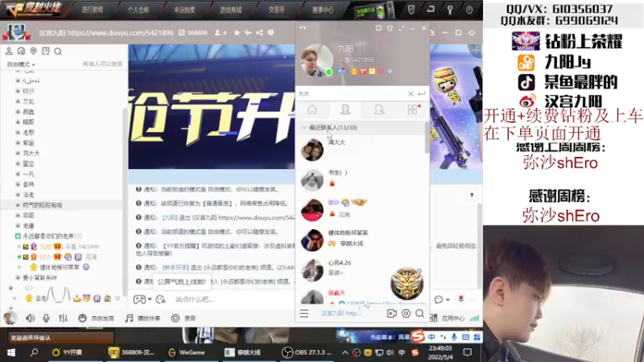
Task: Click the golden lion badge floating icon
Action: tap(407, 283)
